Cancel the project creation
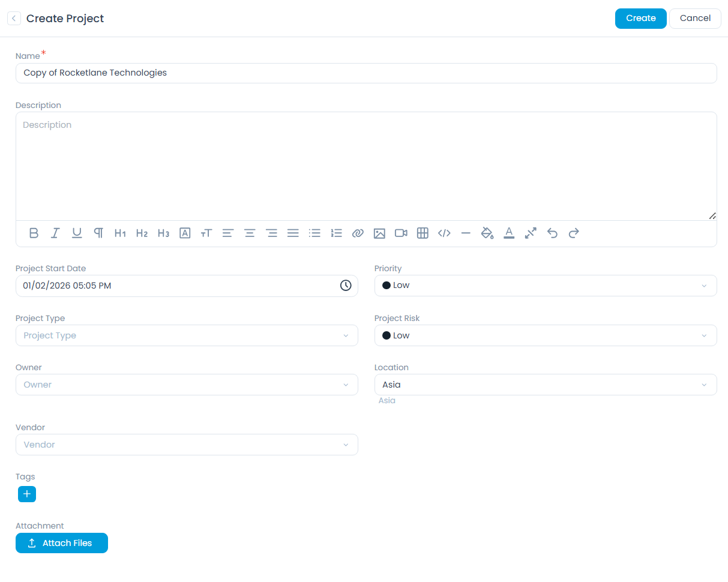The height and width of the screenshot is (582, 728). [695, 18]
